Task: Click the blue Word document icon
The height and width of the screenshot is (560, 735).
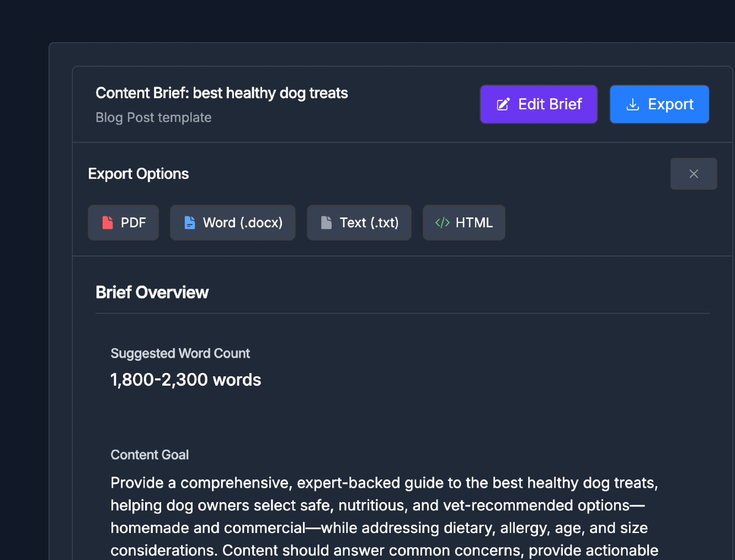Action: click(x=190, y=222)
